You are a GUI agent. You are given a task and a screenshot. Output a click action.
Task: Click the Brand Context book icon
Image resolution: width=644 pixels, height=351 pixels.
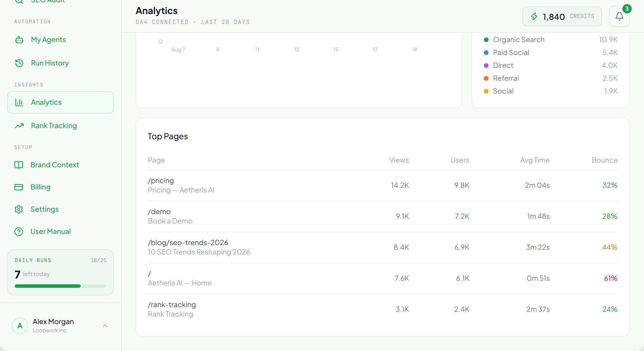coord(19,165)
